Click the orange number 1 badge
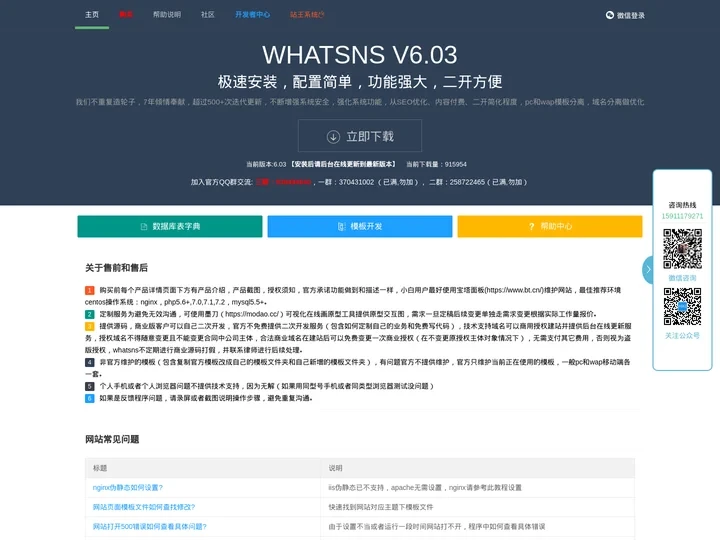This screenshot has width=720, height=540. [x=90, y=290]
